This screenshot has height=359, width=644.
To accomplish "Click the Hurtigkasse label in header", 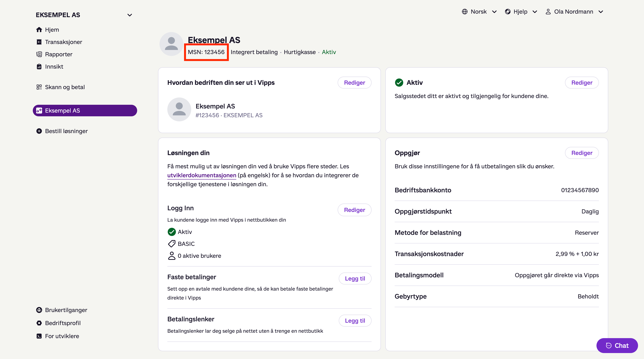I will (x=299, y=52).
